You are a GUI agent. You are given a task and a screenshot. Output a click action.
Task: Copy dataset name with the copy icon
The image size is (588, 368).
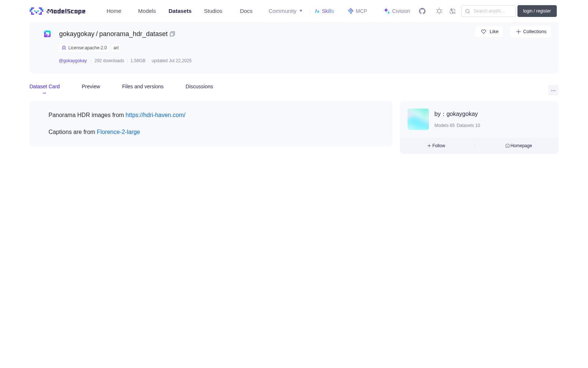(x=172, y=34)
